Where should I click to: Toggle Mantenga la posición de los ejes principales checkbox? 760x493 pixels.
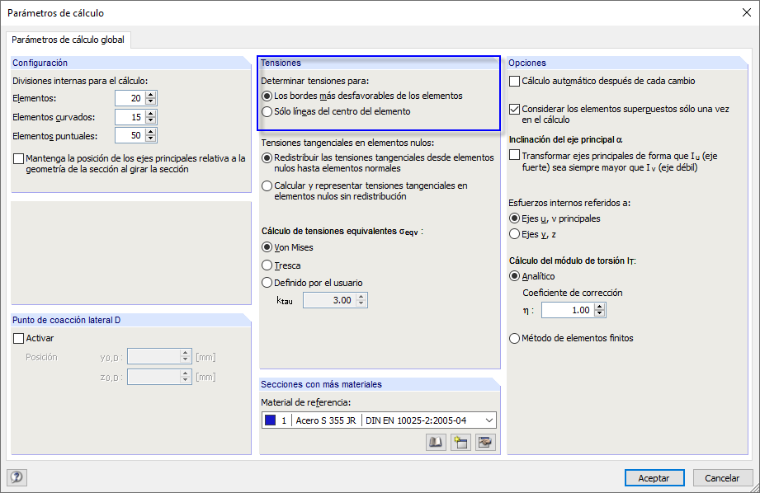click(x=18, y=159)
